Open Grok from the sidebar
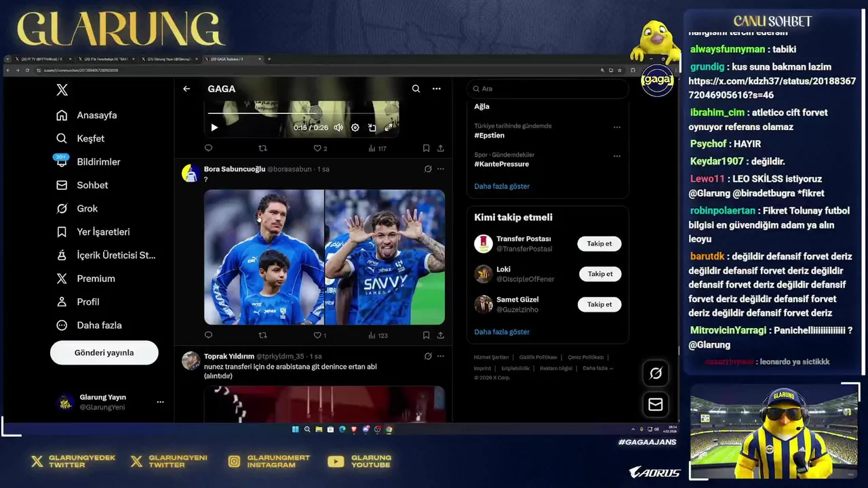Viewport: 868px width, 488px height. tap(77, 209)
